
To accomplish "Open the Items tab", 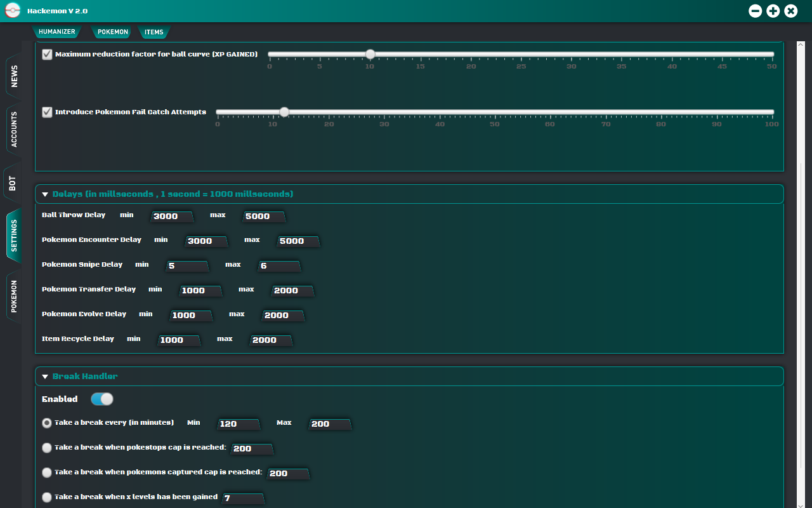I will tap(154, 32).
